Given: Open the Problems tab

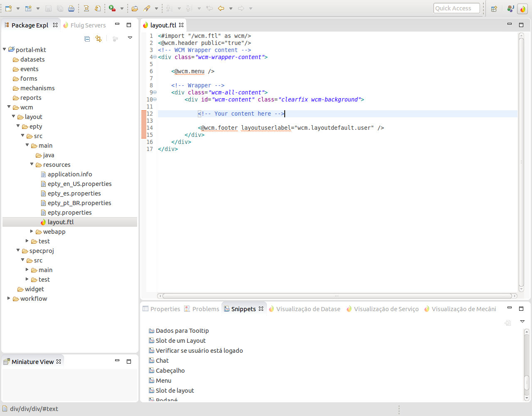Looking at the screenshot, I should 205,309.
